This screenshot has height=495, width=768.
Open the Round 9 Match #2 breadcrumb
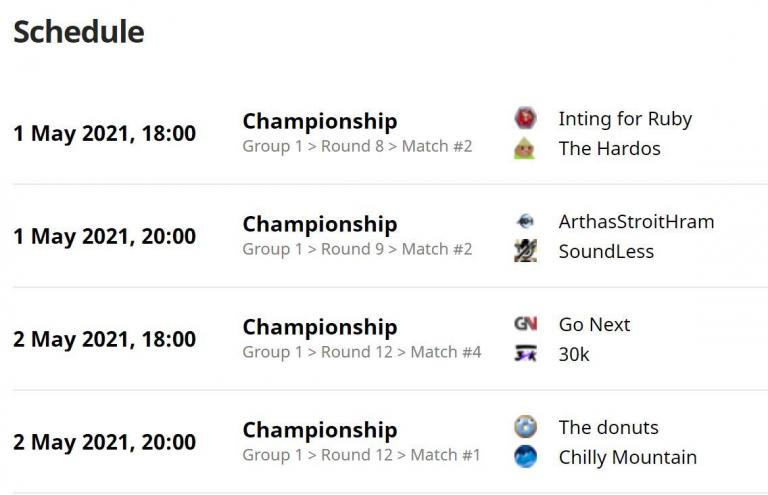coord(357,249)
